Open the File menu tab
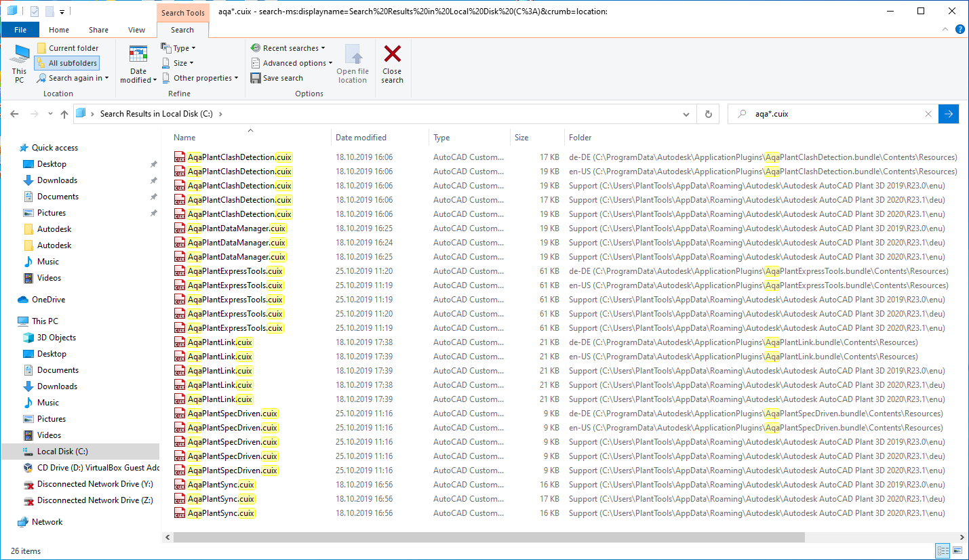The height and width of the screenshot is (560, 969). pyautogui.click(x=20, y=30)
